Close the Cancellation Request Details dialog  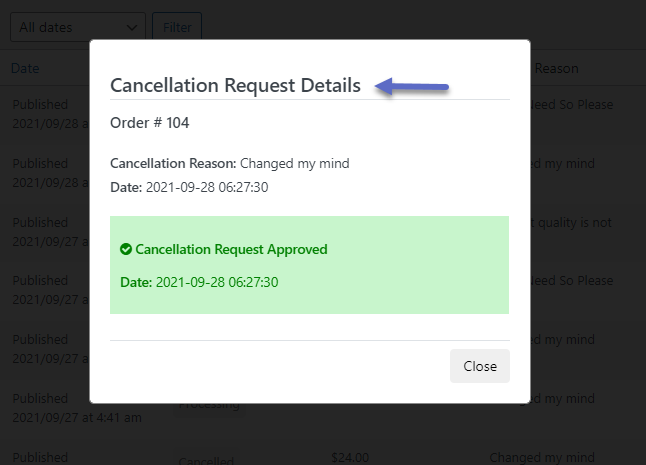pyautogui.click(x=480, y=366)
